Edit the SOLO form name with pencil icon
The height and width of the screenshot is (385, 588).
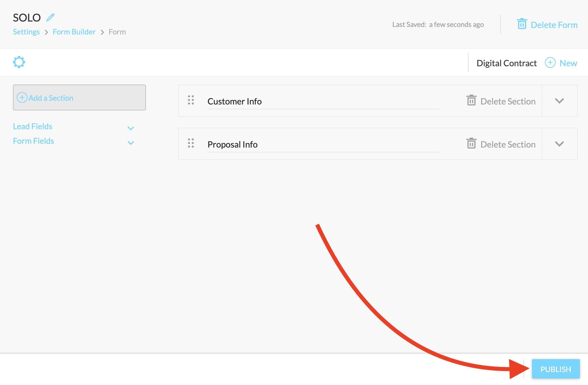[50, 17]
